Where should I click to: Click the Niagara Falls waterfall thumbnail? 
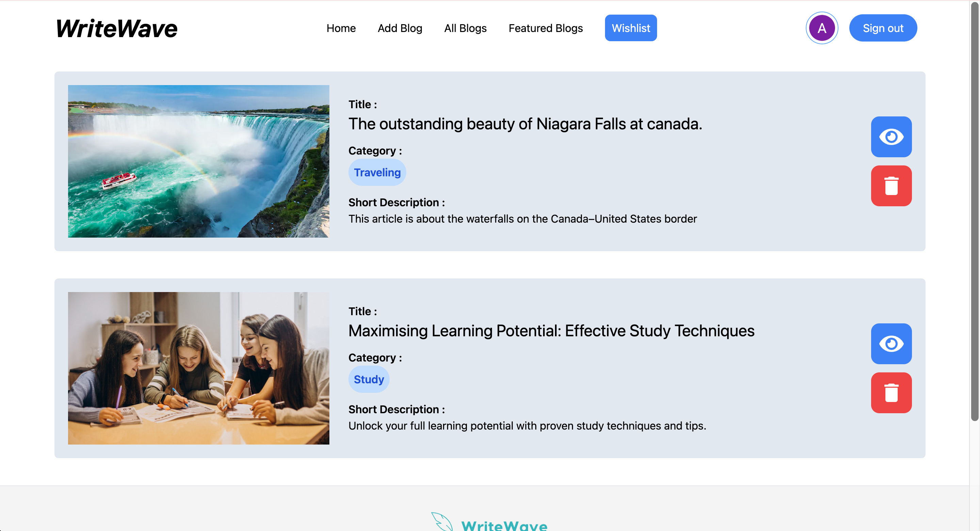[x=199, y=161]
